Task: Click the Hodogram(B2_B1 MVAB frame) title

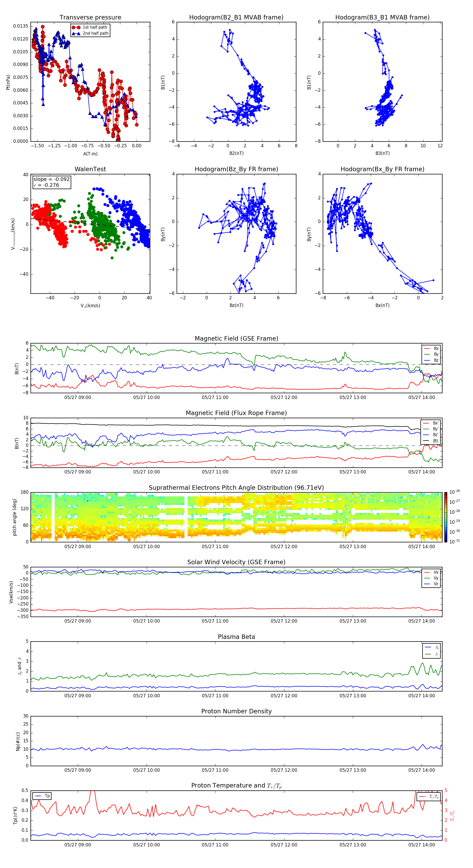Action: coord(236,17)
